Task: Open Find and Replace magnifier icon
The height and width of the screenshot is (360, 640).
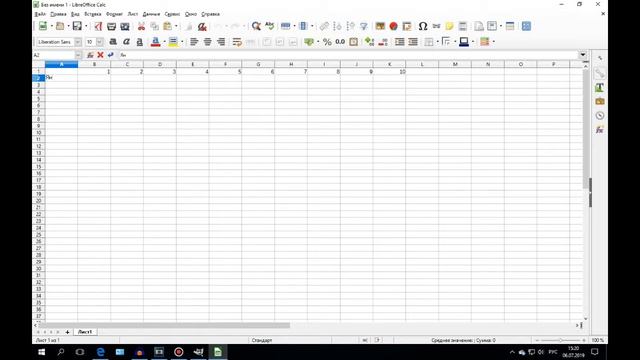Action: [256, 26]
